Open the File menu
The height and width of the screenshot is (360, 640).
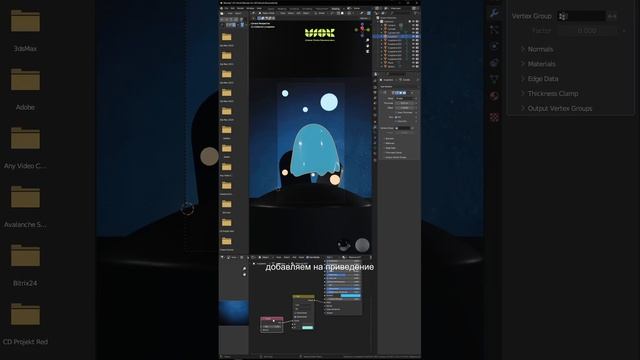pyautogui.click(x=226, y=9)
